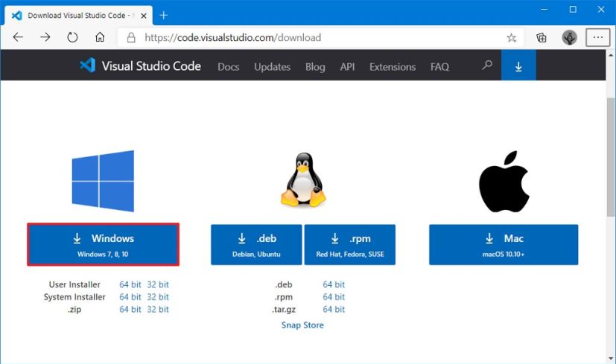Open the user profile avatar

click(569, 38)
